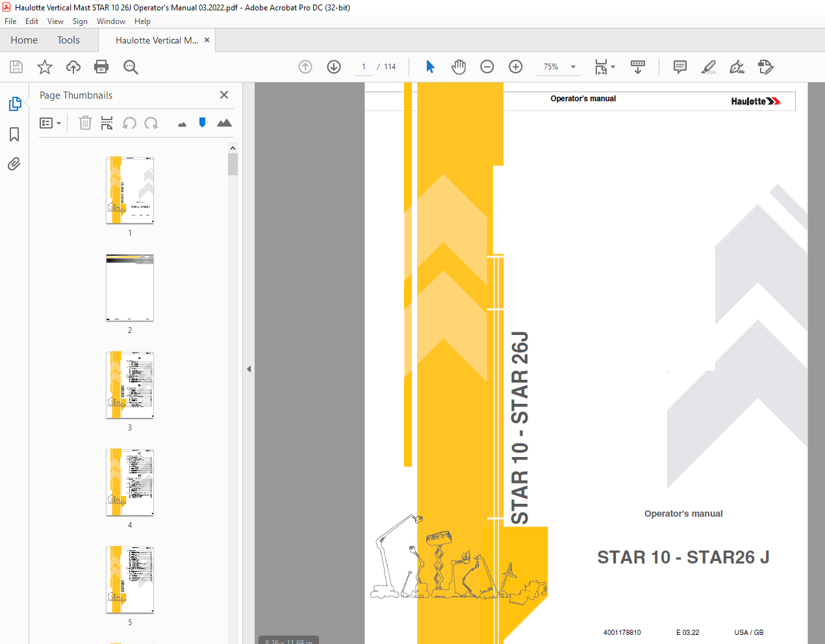Viewport: 825px width, 644px height.
Task: Open thumbnails options dropdown menu
Action: pos(50,123)
